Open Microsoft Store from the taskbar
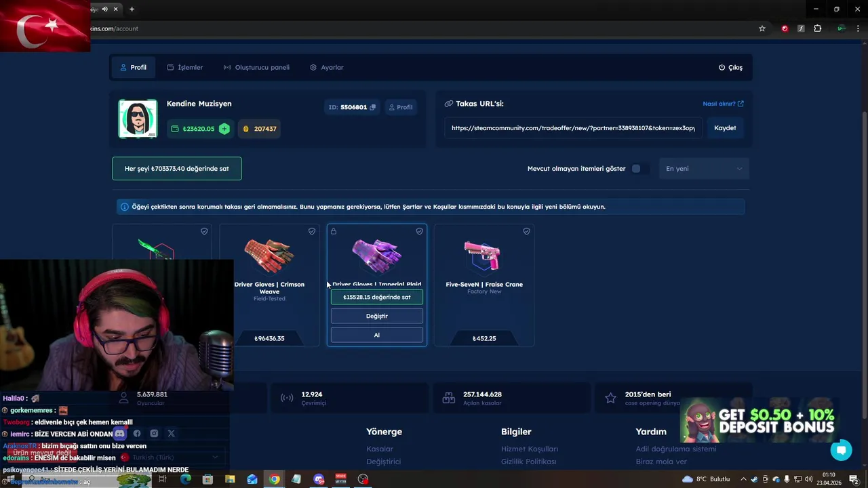868x488 pixels. point(208,479)
